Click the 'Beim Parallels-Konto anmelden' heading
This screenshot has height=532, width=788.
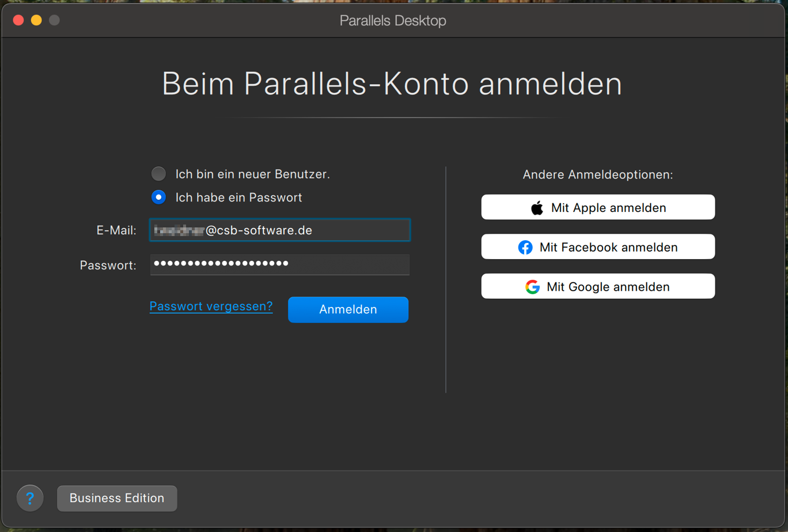point(392,85)
